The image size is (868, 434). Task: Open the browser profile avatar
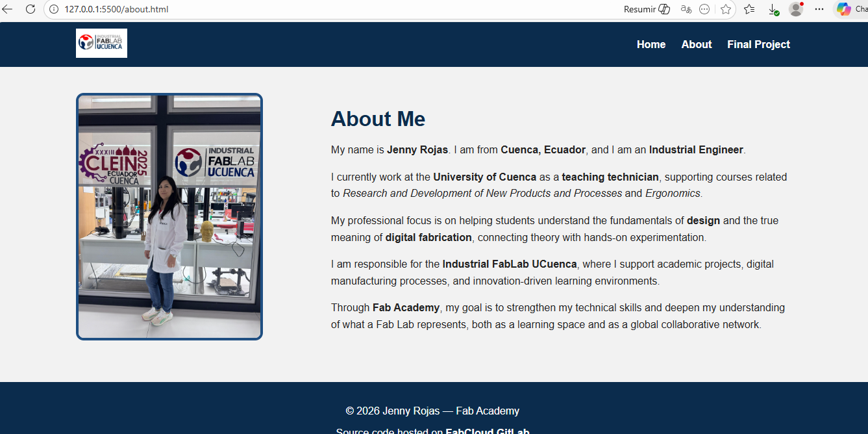796,9
